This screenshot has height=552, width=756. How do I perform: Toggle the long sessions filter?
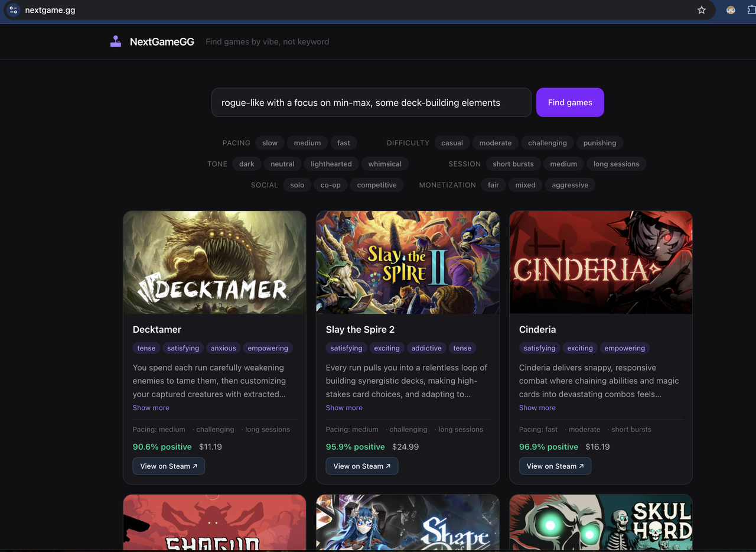pos(616,164)
